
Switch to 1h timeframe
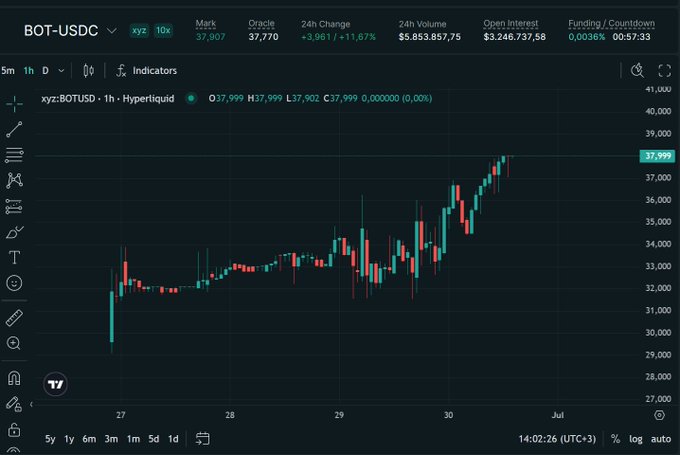pyautogui.click(x=29, y=70)
